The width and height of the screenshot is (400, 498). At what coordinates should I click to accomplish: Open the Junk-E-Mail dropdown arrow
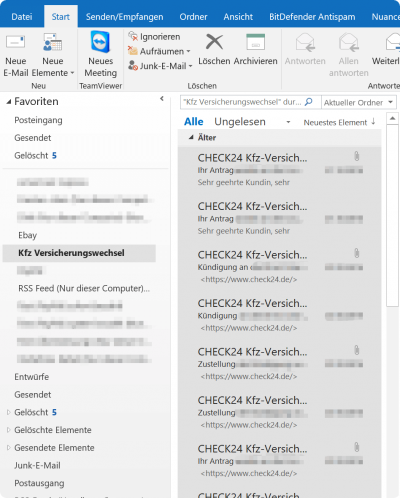point(190,66)
